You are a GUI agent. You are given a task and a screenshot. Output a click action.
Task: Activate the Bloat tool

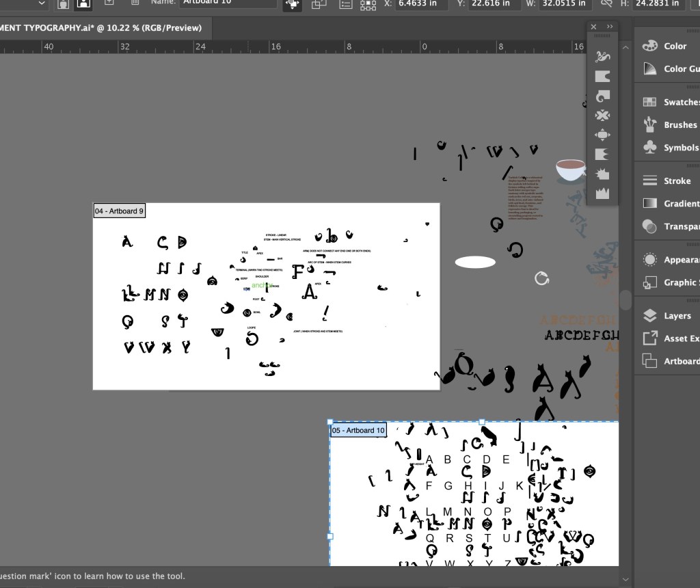(602, 135)
